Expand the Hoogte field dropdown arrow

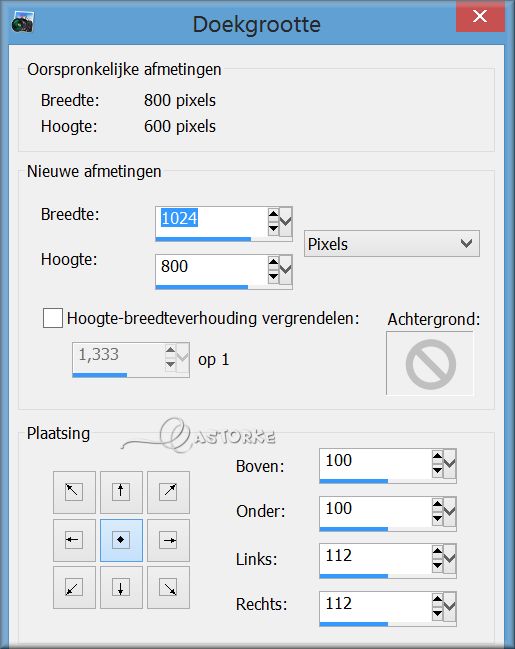[286, 269]
